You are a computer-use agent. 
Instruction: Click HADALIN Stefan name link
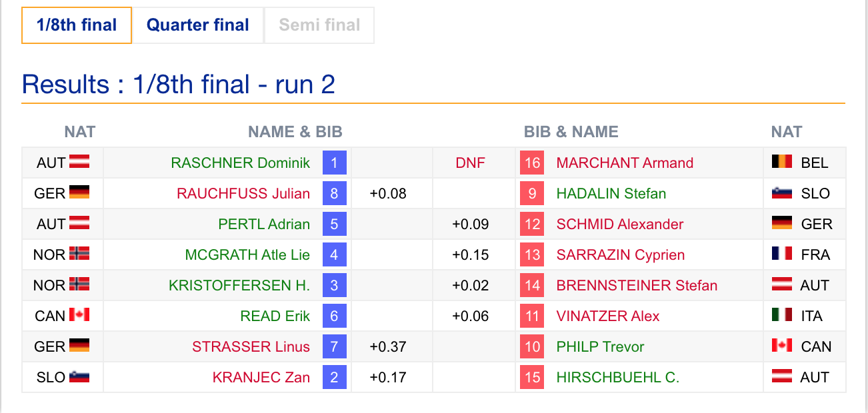[611, 193]
